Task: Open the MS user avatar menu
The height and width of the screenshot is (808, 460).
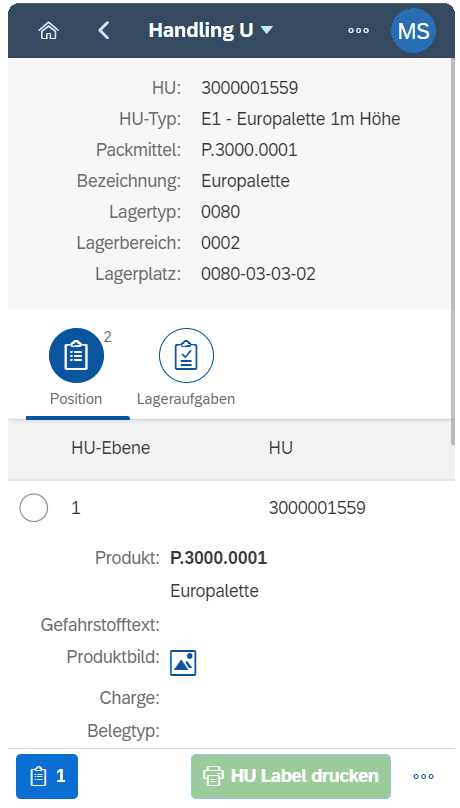Action: tap(413, 30)
